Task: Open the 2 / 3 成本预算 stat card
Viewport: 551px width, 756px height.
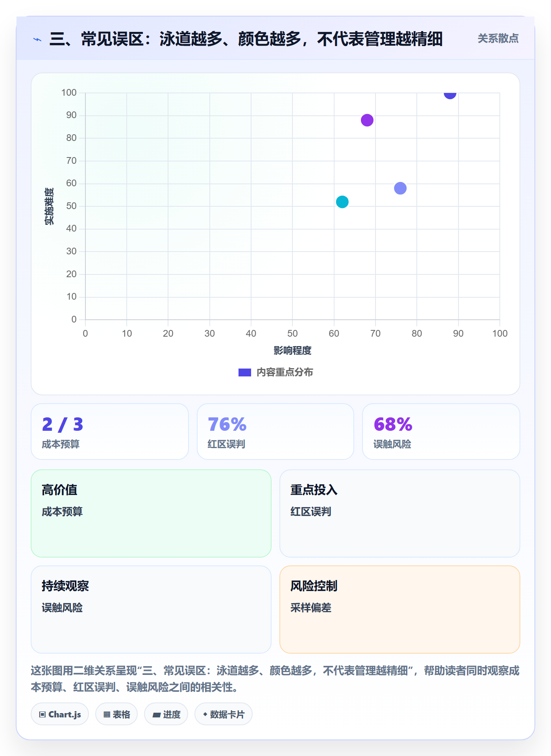Action: click(110, 432)
